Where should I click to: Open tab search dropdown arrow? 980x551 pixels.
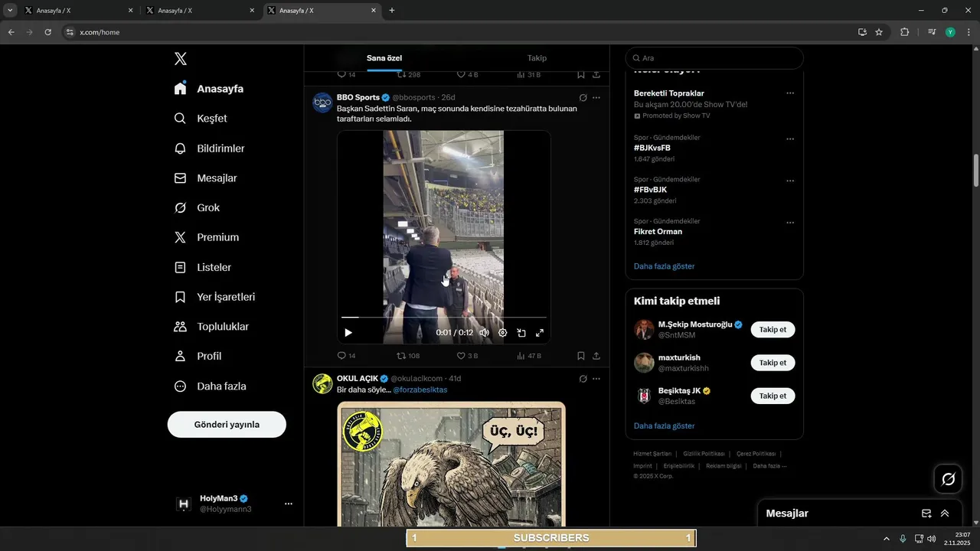click(x=10, y=11)
